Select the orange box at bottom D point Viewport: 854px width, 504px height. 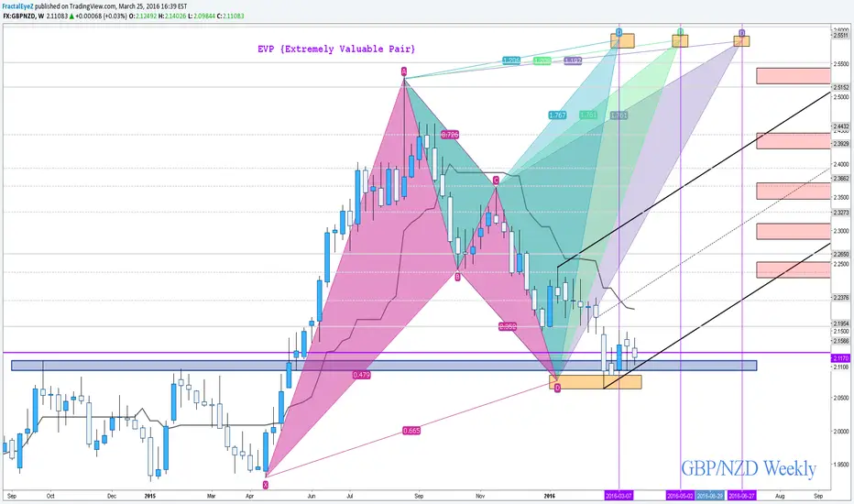point(596,382)
